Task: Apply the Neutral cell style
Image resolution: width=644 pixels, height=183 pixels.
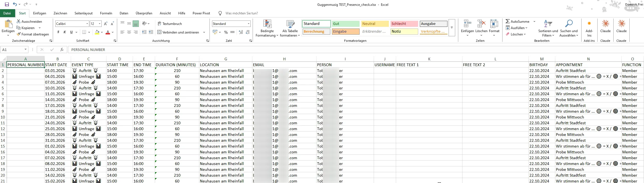Action: [x=375, y=24]
